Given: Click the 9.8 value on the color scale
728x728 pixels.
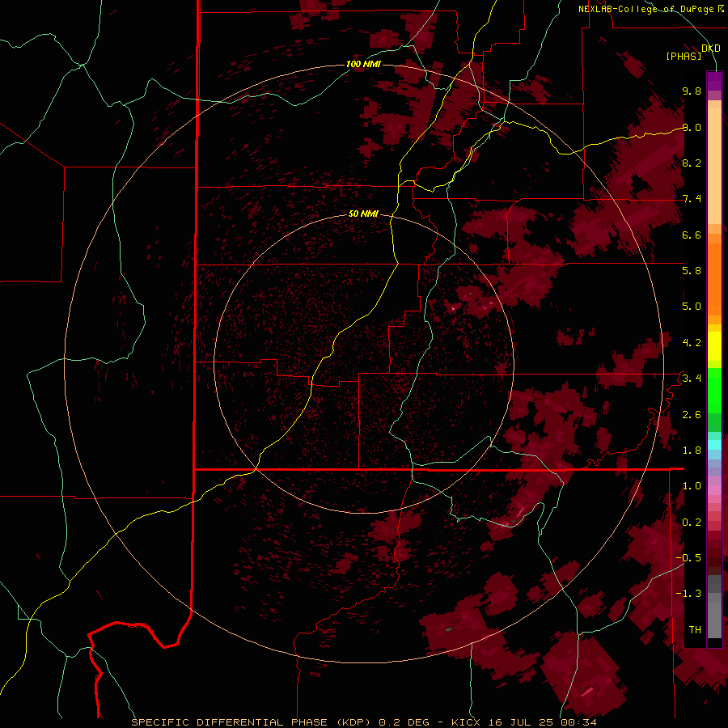Looking at the screenshot, I should (x=692, y=91).
